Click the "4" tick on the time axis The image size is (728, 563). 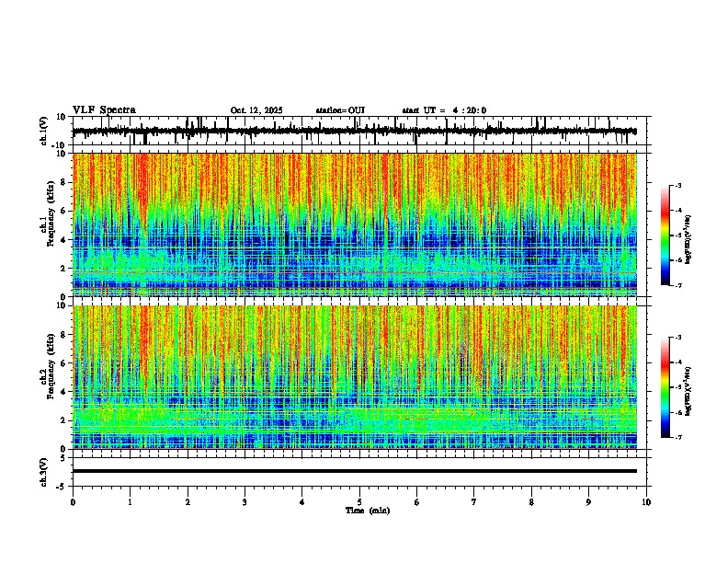click(302, 502)
